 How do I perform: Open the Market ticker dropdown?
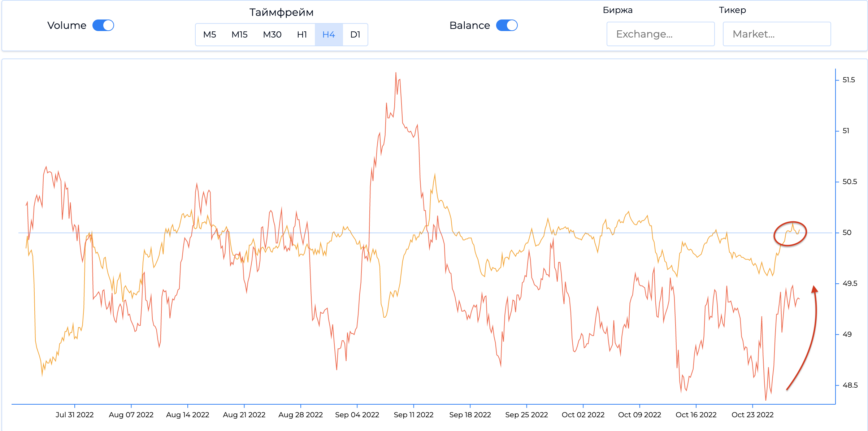coord(777,34)
